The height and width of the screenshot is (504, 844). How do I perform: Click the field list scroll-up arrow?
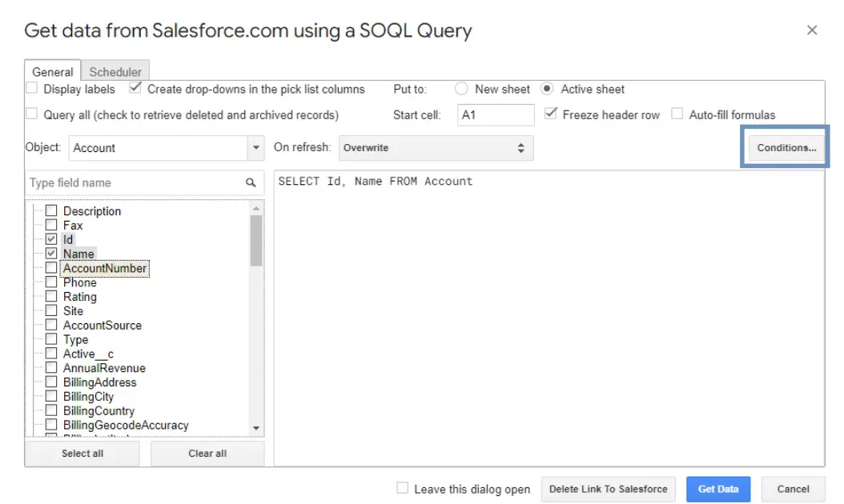[x=257, y=207]
